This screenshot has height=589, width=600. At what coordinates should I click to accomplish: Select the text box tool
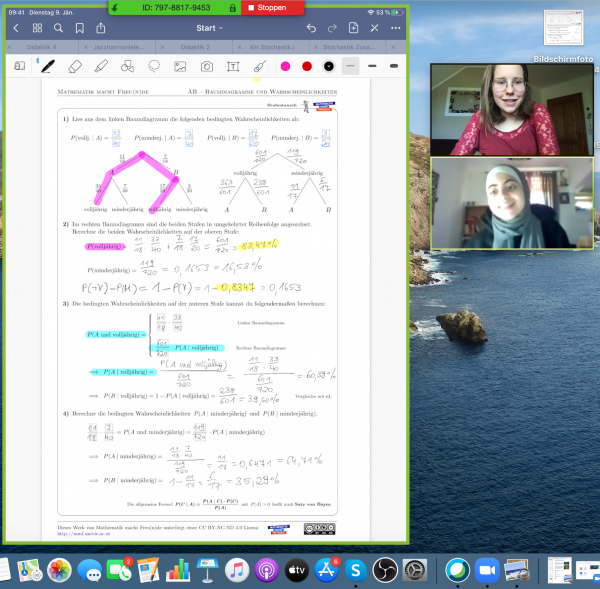coord(233,66)
